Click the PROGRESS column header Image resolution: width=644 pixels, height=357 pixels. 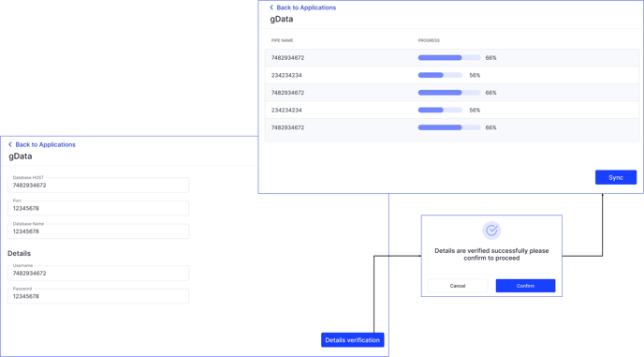click(429, 40)
